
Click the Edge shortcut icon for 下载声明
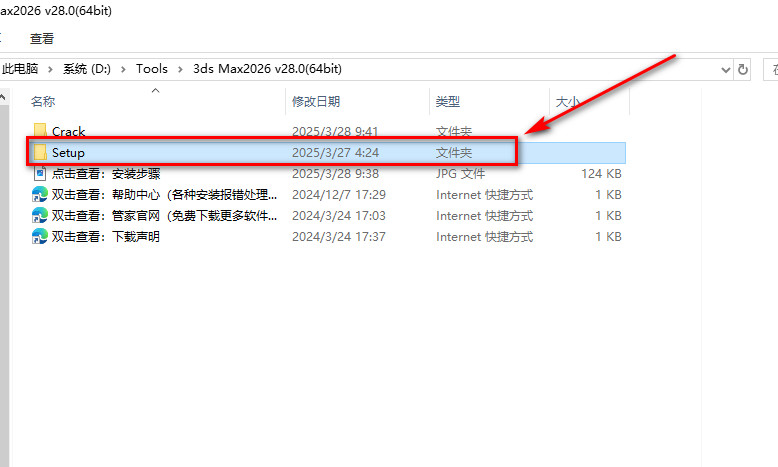point(40,236)
